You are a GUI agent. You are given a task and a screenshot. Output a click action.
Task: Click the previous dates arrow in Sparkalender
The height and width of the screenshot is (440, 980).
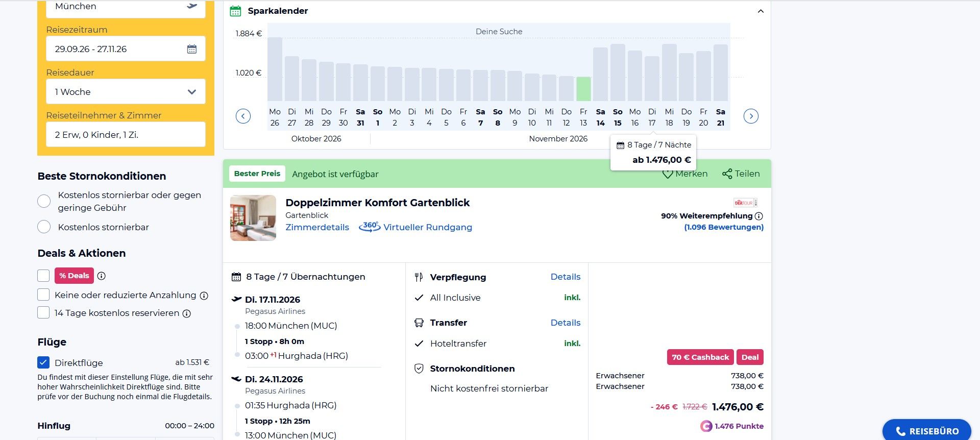click(x=243, y=116)
